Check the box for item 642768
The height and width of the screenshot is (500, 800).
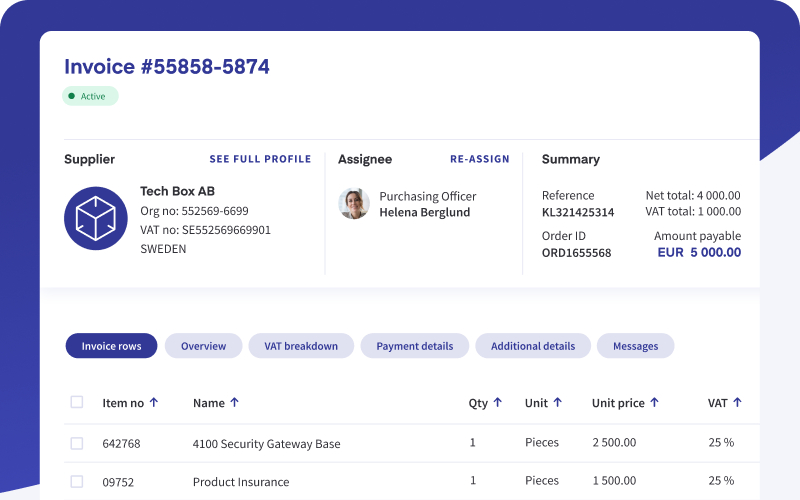pyautogui.click(x=77, y=443)
